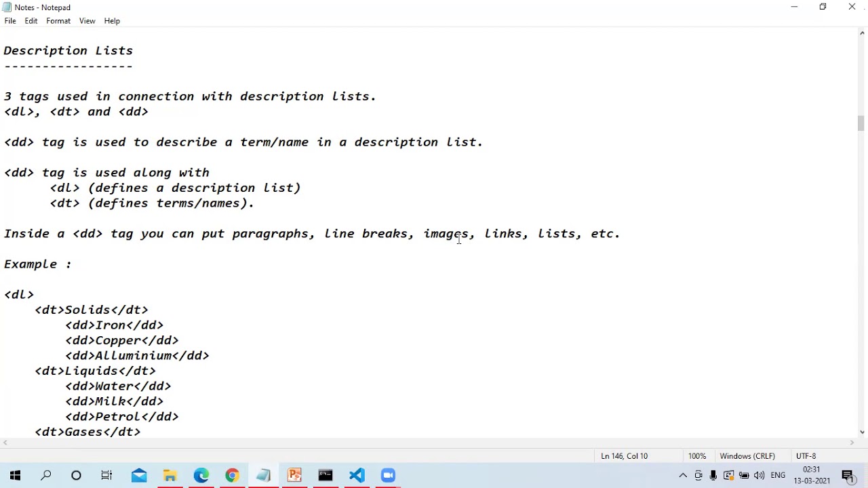Click the 'Example :' text line
Viewport: 868px width, 488px height.
[38, 264]
